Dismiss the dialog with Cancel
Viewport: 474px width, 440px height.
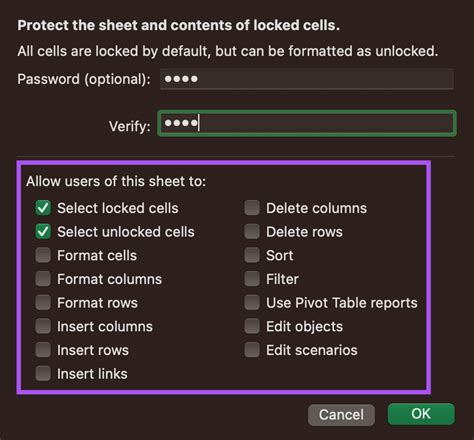341,415
